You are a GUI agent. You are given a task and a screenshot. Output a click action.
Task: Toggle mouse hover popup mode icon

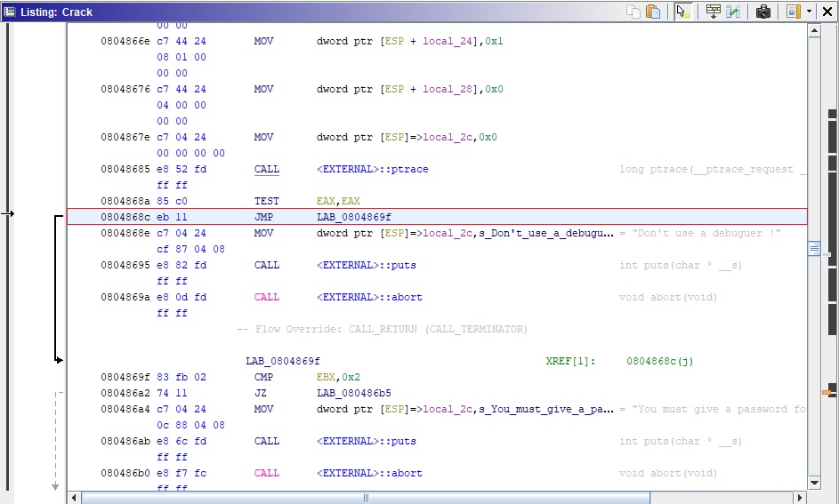pos(682,12)
